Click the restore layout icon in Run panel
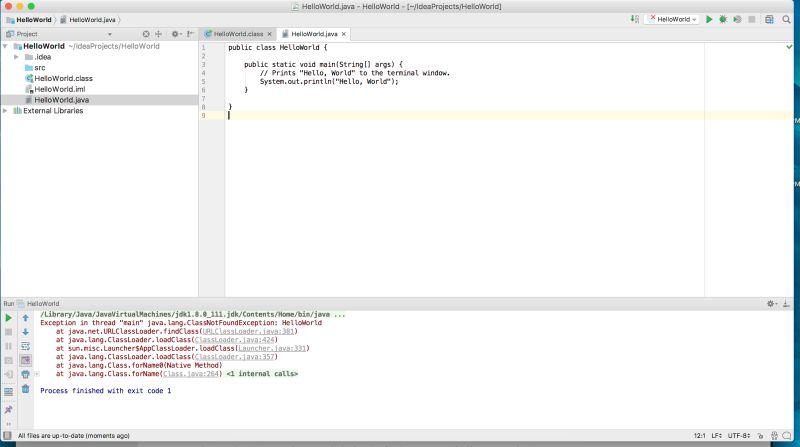Viewport: 800px width, 447px height. click(8, 392)
